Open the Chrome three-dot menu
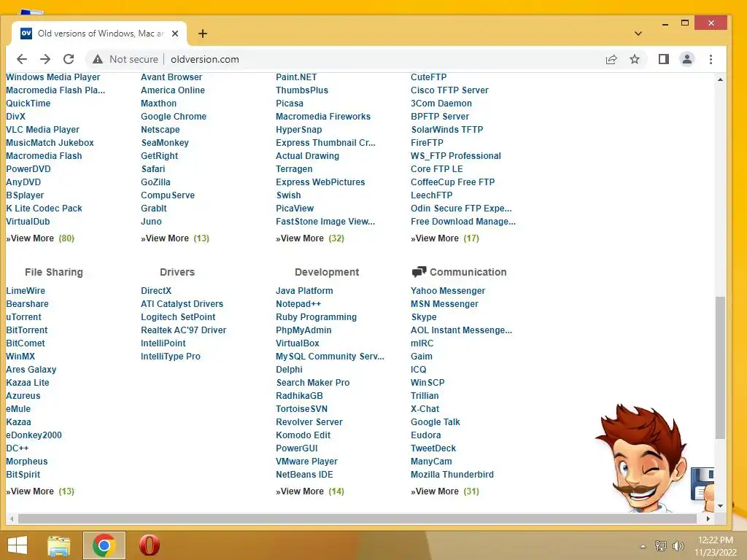The width and height of the screenshot is (747, 560). (x=711, y=59)
